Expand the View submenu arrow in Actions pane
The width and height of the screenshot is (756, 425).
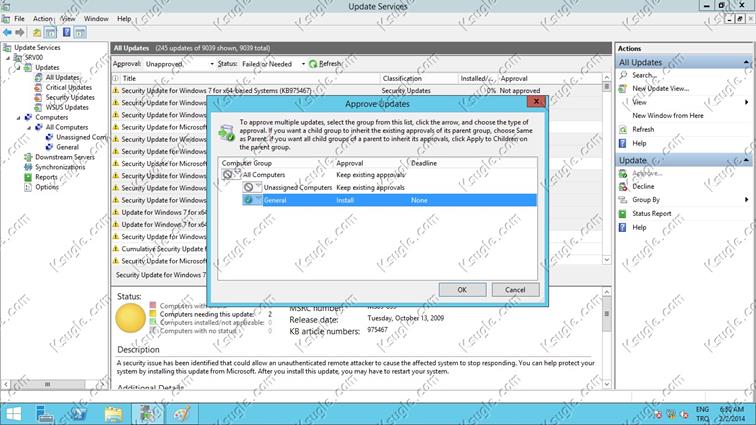pos(746,102)
